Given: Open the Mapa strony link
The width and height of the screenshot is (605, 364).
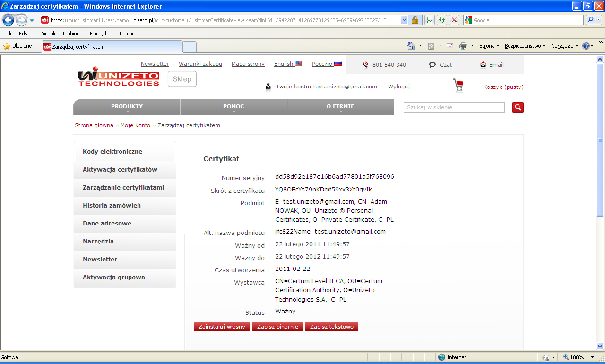Looking at the screenshot, I should 248,64.
